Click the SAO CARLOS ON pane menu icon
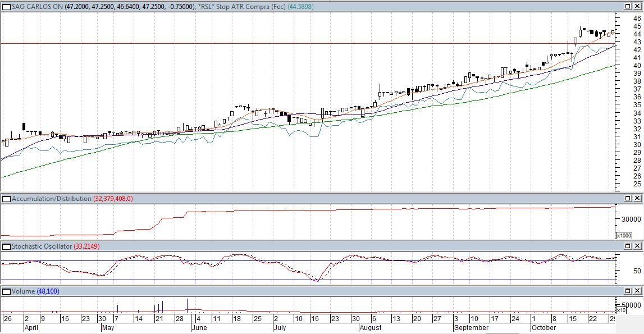Screen dimensions: 644x334 pyautogui.click(x=6, y=6)
